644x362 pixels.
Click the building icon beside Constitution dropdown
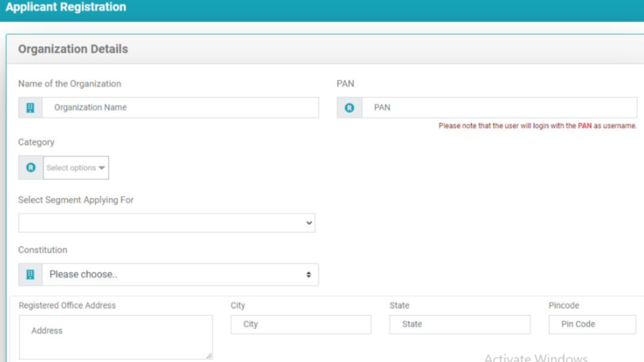[30, 275]
